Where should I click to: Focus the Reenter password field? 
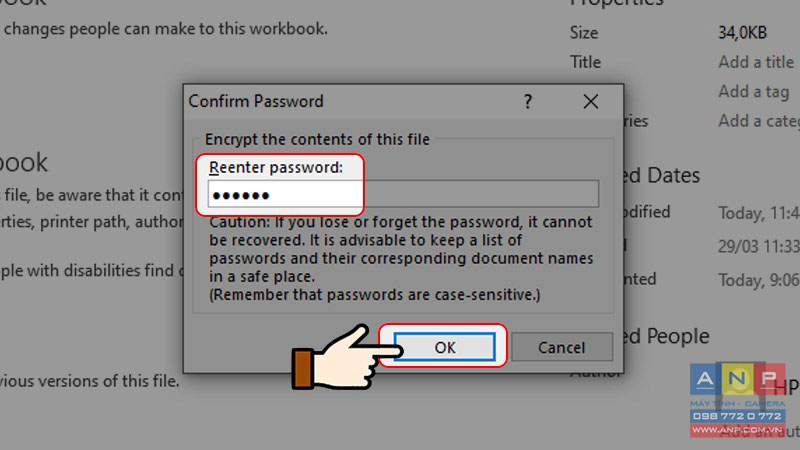click(x=403, y=194)
